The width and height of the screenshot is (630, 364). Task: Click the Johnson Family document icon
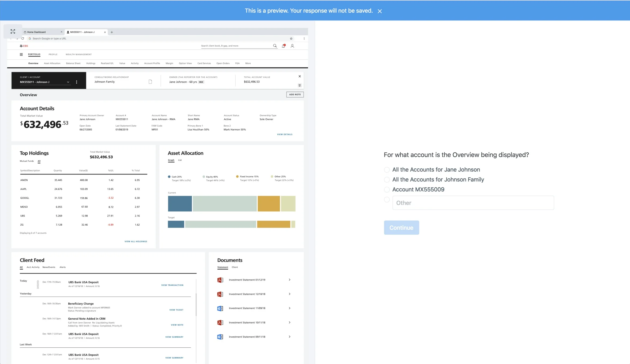150,82
